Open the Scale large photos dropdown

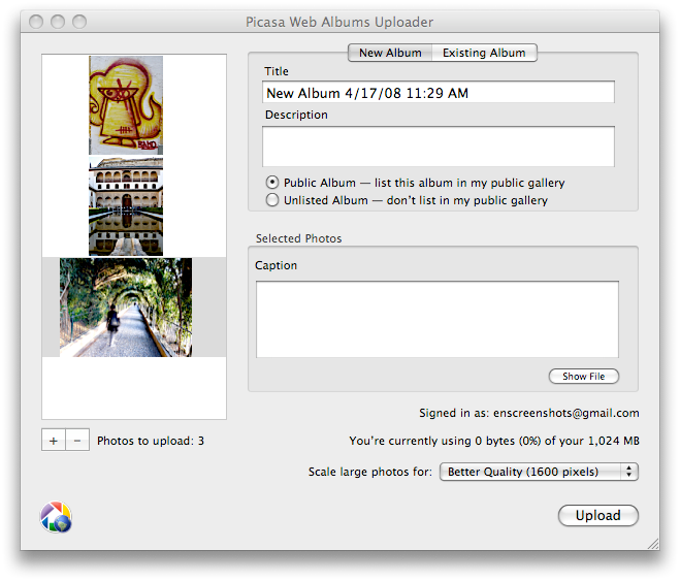point(539,471)
